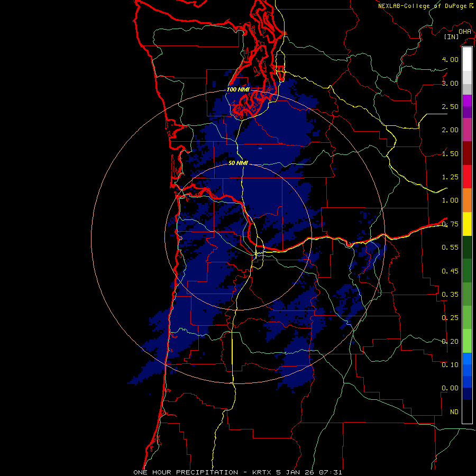Screen dimensions: 476x476
Task: Click the 0.20 legend value
Action: (450, 342)
